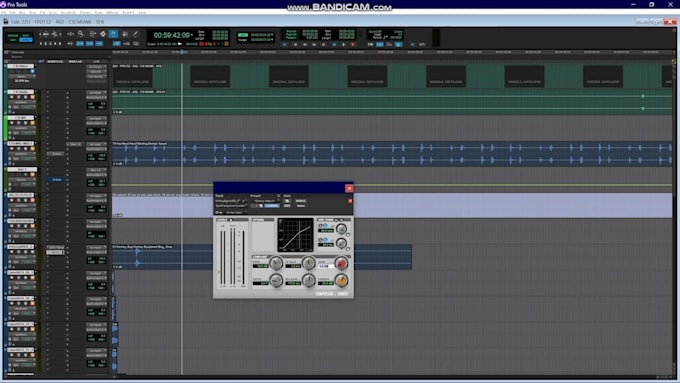Image resolution: width=680 pixels, height=383 pixels.
Task: Open output path selector on third track
Action: pyautogui.click(x=96, y=123)
